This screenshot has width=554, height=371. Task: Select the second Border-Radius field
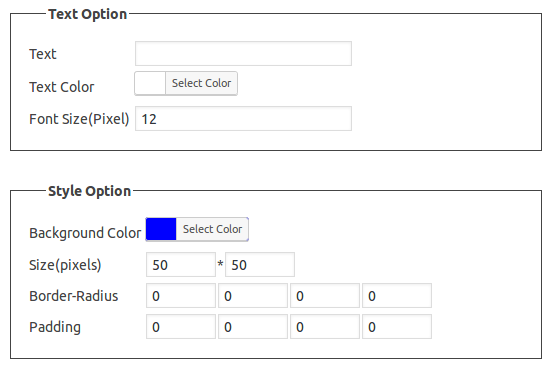(x=253, y=296)
